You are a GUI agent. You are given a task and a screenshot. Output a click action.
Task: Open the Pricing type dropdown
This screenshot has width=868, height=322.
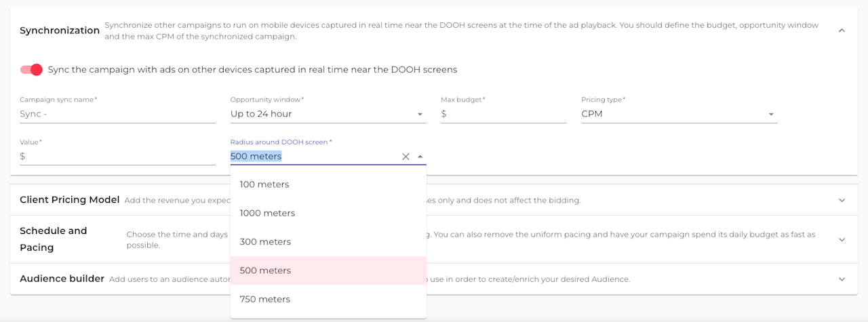(678, 114)
